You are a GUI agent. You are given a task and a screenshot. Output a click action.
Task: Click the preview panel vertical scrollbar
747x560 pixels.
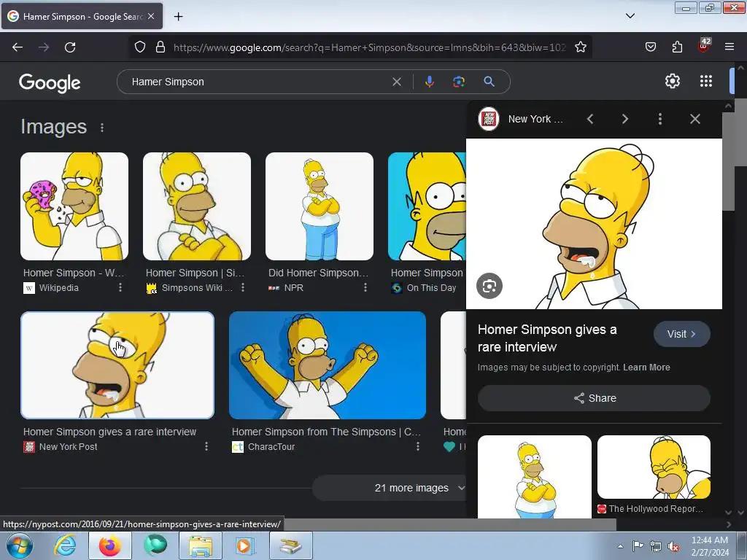tap(729, 162)
